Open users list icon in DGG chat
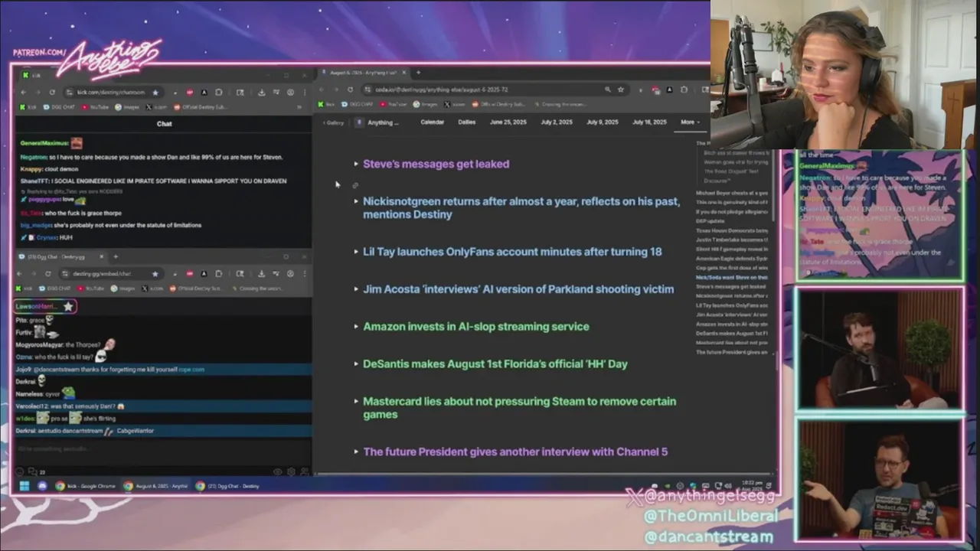Image resolution: width=980 pixels, height=551 pixels. click(x=304, y=471)
